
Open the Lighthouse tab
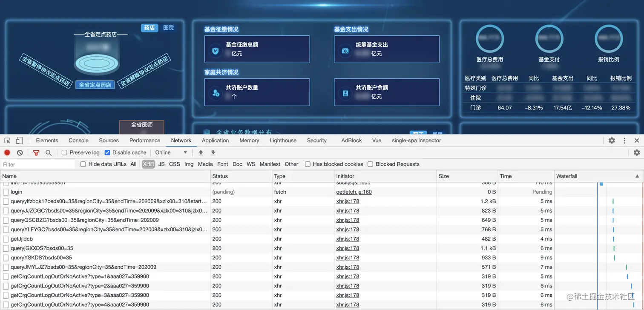click(283, 141)
